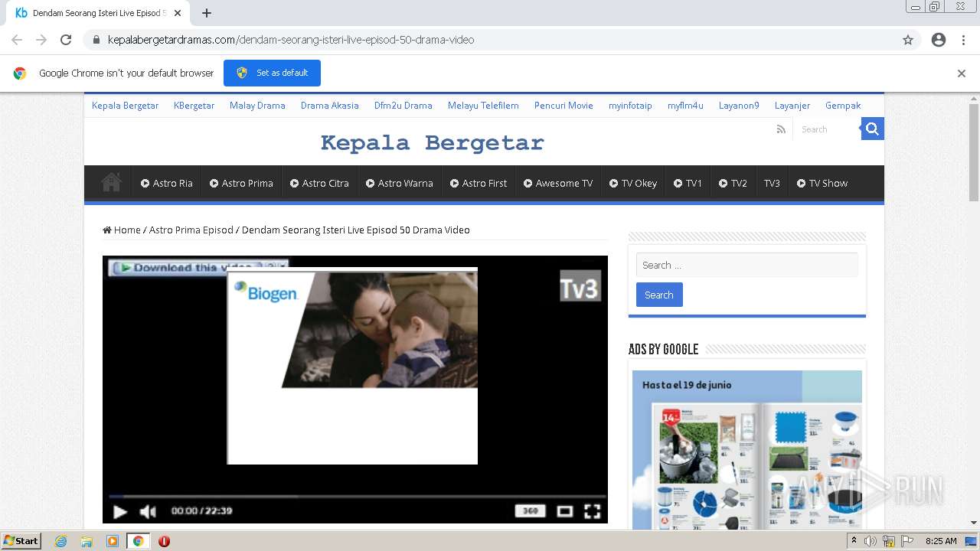Image resolution: width=980 pixels, height=551 pixels.
Task: Dismiss the default browser notification bar
Action: pos(961,73)
